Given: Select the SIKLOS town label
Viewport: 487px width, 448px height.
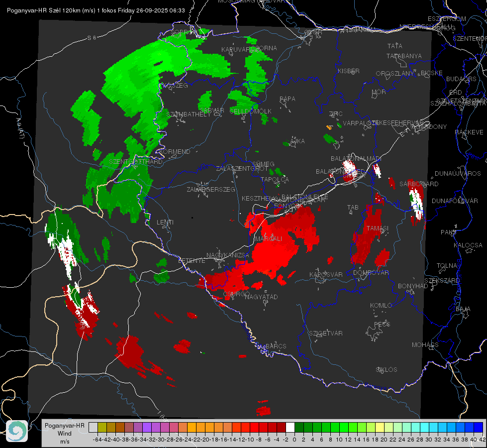Looking at the screenshot, I should [387, 370].
